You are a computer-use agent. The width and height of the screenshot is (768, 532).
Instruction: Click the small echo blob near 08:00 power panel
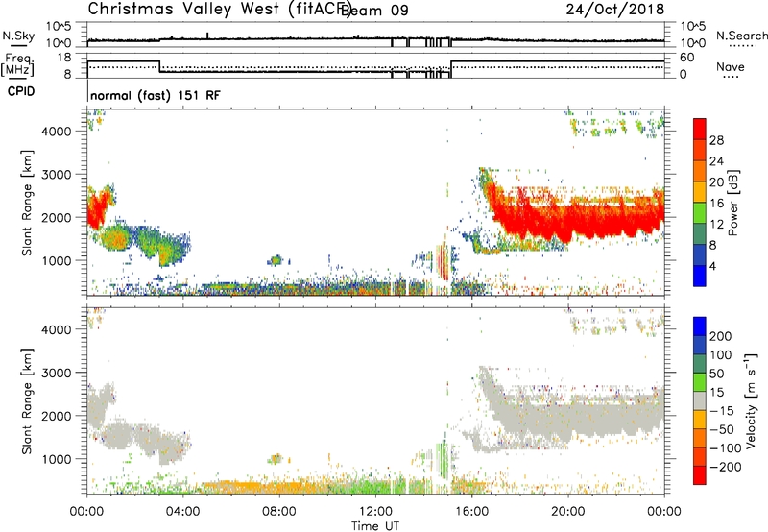276,260
